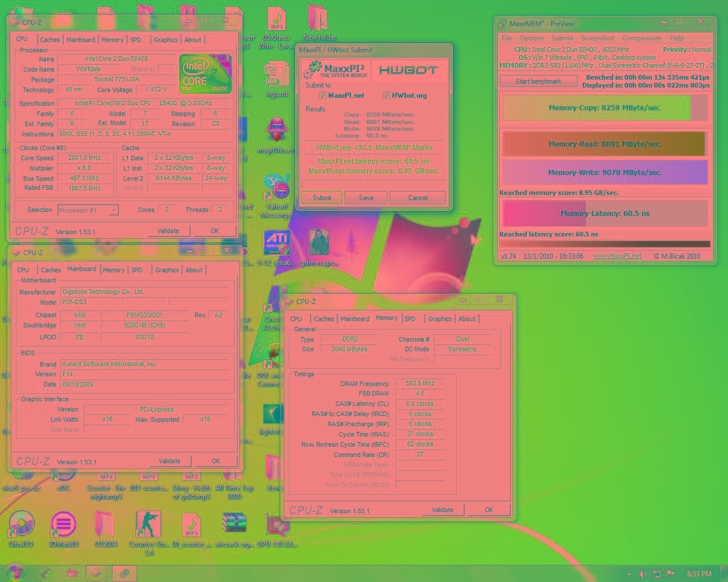Open the File menu in MaxxMEM
The image size is (728, 582).
pos(507,38)
